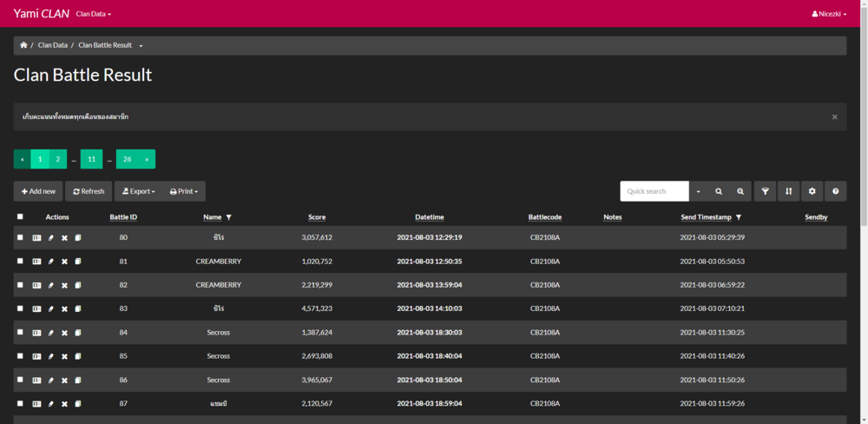Image resolution: width=868 pixels, height=424 pixels.
Task: Click the help question mark icon
Action: (835, 191)
